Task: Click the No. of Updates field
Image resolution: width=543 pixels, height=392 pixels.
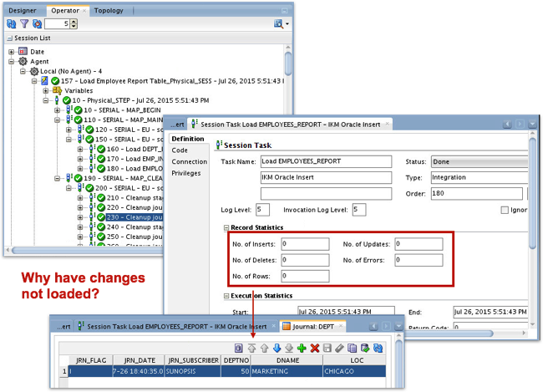Action: point(419,244)
